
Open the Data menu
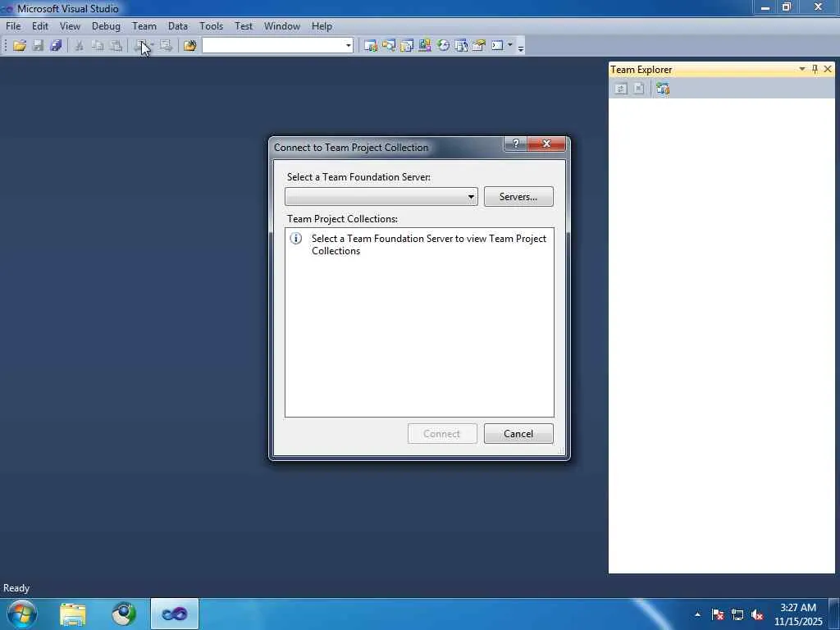click(x=178, y=26)
